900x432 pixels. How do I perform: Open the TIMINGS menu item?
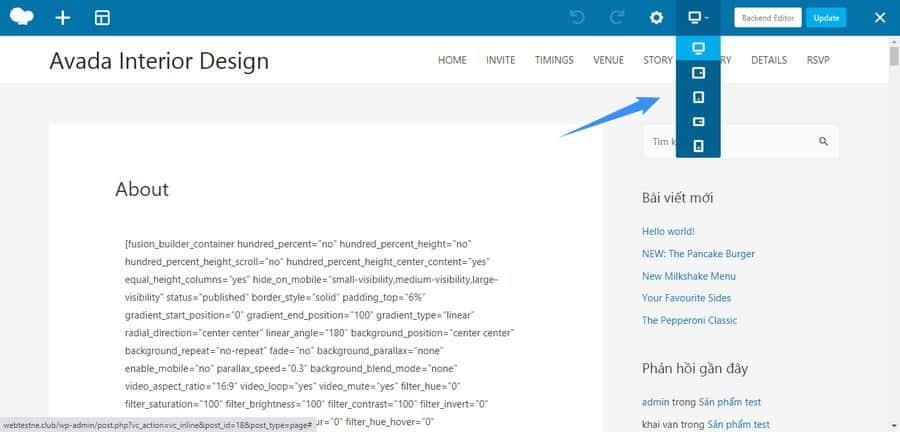coord(554,60)
